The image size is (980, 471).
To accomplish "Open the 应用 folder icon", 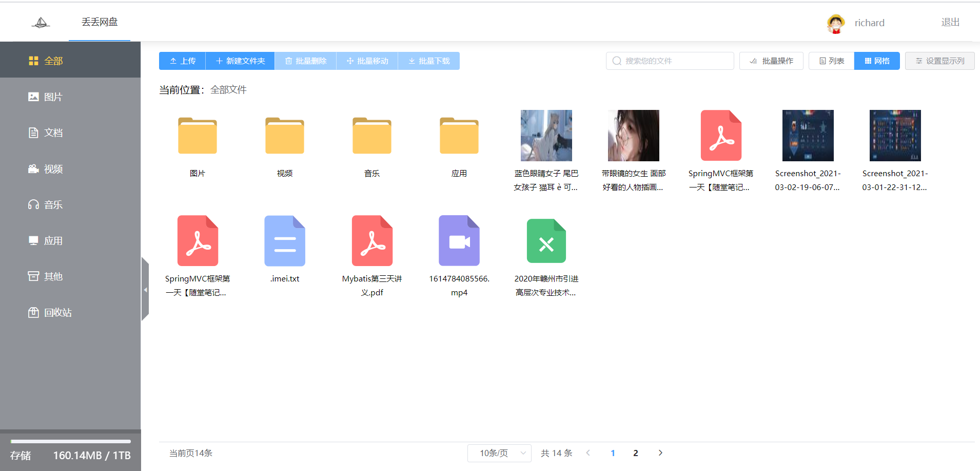I will point(459,136).
